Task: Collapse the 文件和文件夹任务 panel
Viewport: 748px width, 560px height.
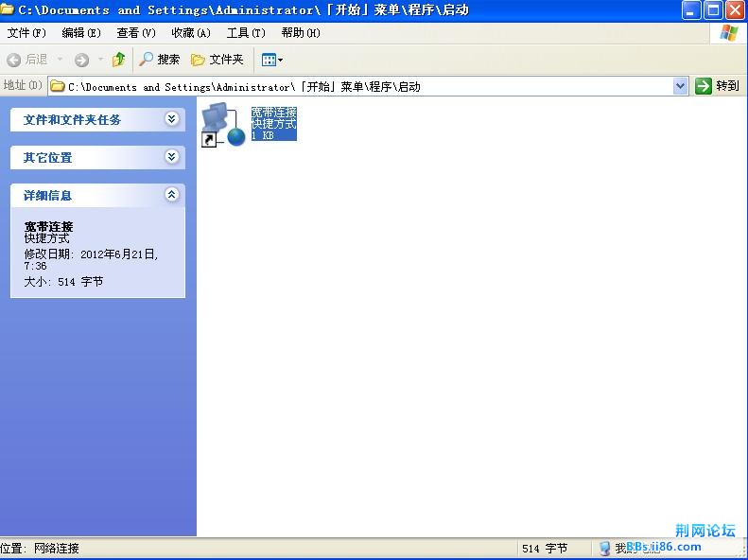Action: pyautogui.click(x=171, y=119)
